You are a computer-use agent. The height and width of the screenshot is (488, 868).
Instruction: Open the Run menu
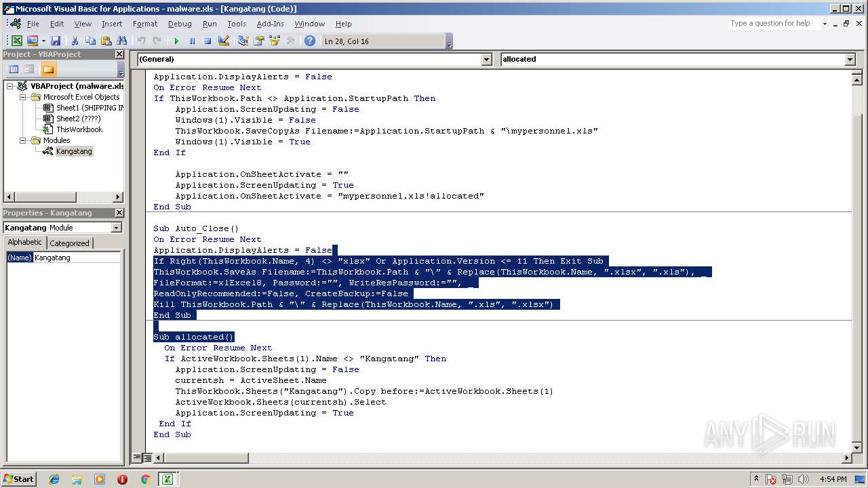pyautogui.click(x=210, y=24)
